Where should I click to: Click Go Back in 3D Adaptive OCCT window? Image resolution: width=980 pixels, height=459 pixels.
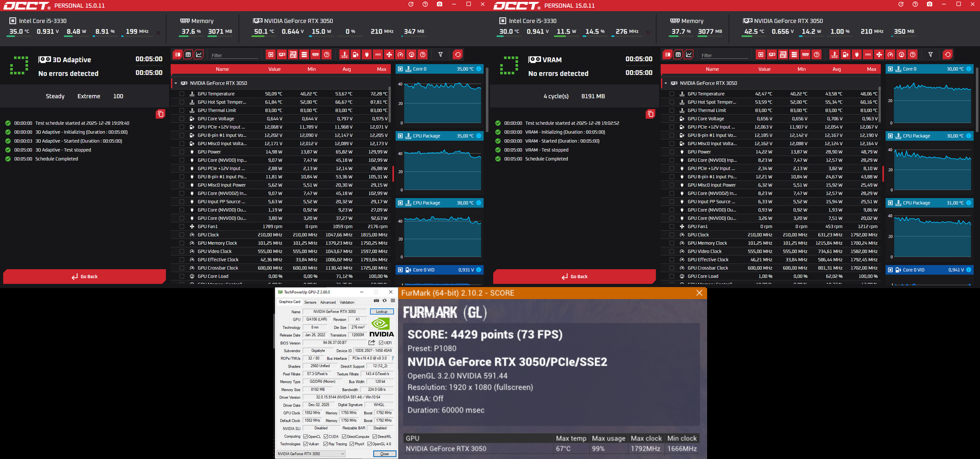[84, 277]
